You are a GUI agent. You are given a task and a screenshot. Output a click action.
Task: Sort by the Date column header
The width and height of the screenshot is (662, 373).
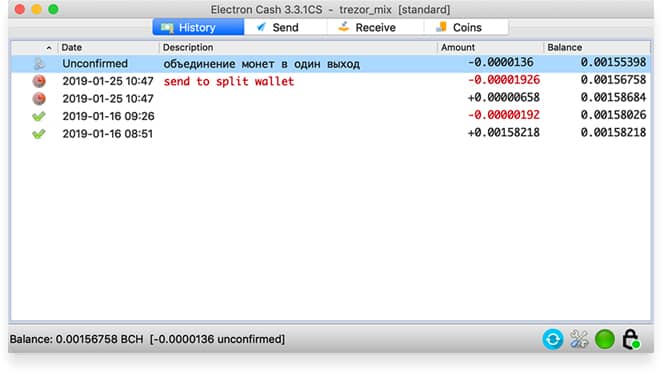71,47
